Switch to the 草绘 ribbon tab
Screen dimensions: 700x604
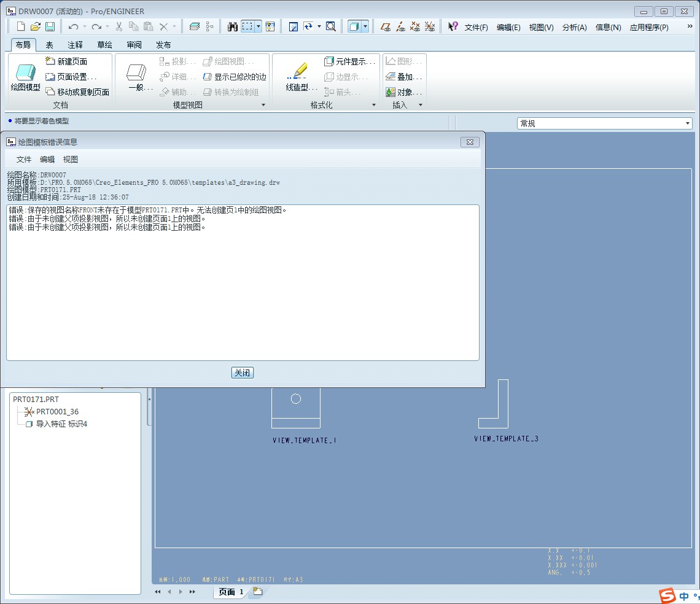(x=104, y=45)
